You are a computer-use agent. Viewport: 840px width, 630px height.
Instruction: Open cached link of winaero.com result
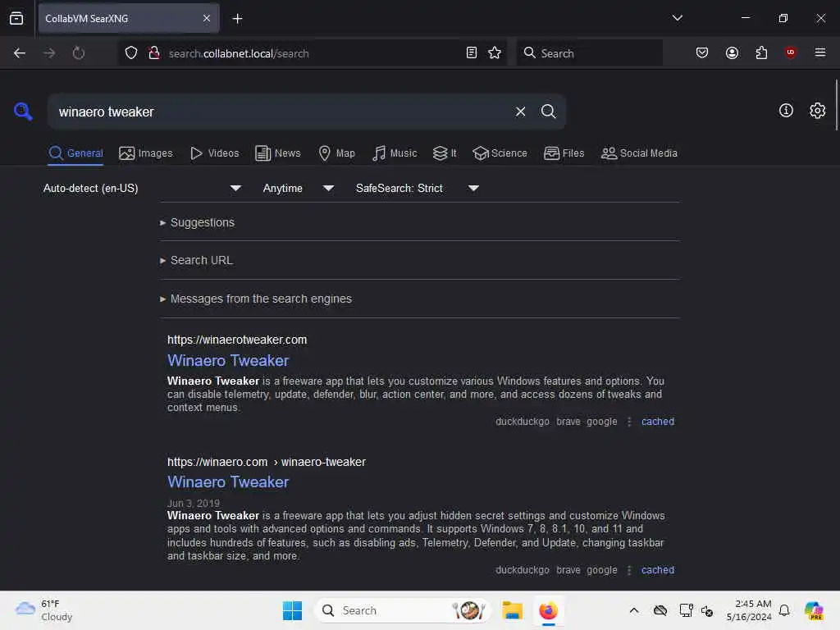point(657,570)
